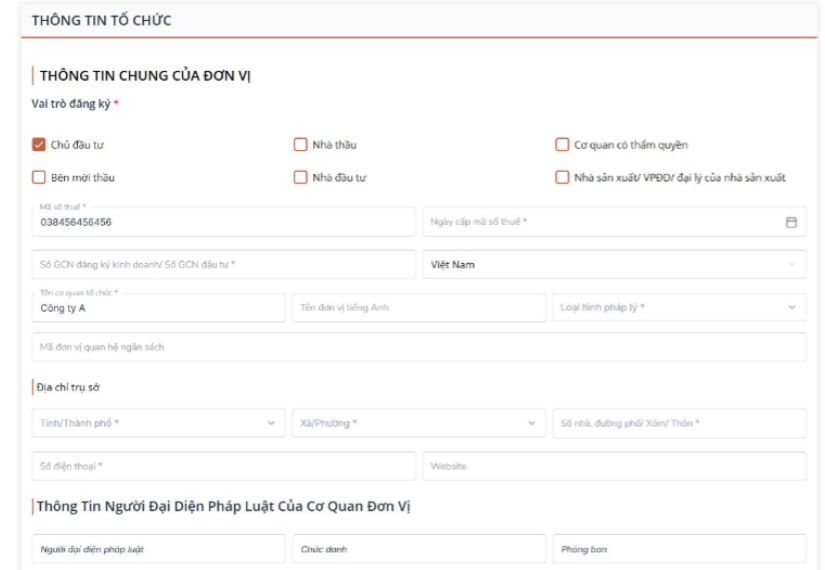Expand the Xã/Phường dropdown
The height and width of the screenshot is (570, 825).
pyautogui.click(x=419, y=423)
